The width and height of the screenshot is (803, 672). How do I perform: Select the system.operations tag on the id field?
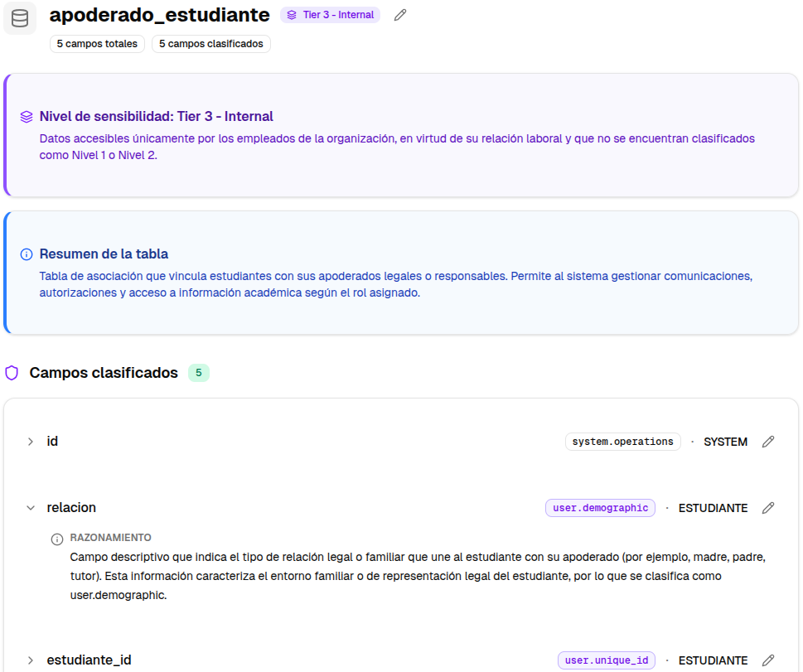(622, 441)
